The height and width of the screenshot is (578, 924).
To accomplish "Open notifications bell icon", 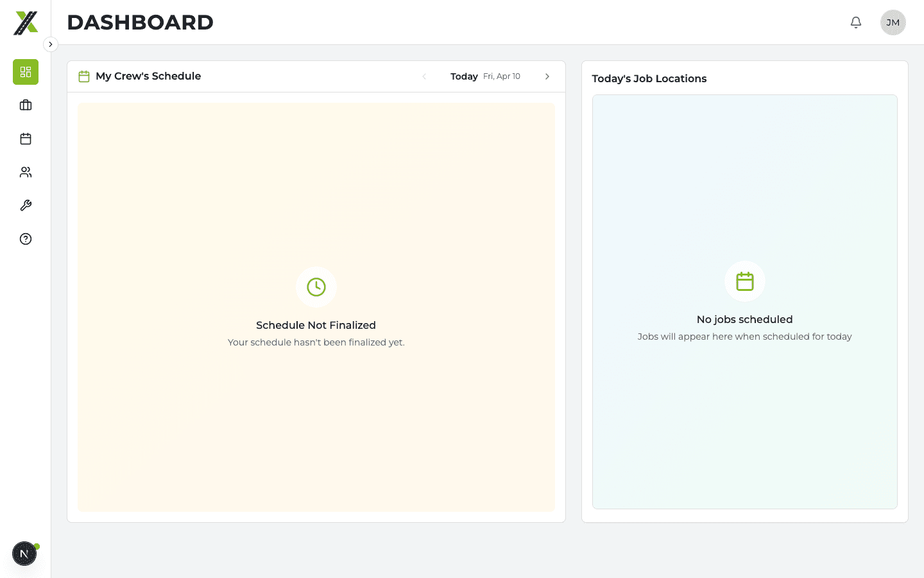I will [x=856, y=22].
